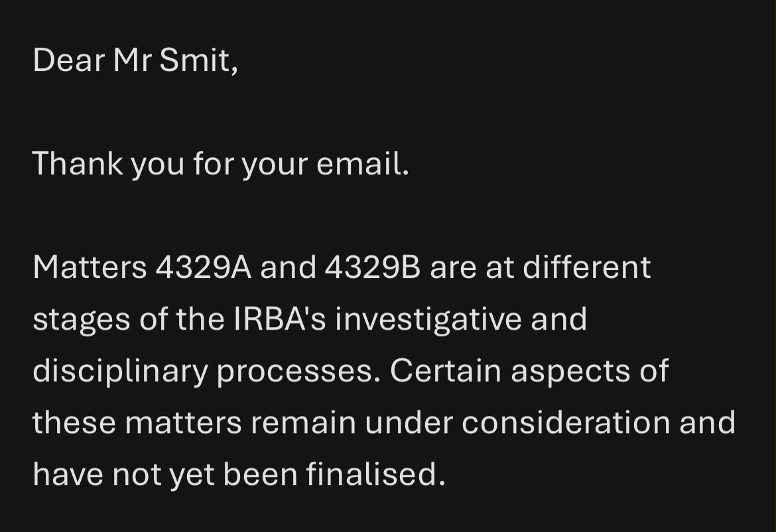Click the word "finalised" ending the paragraph
Viewport: 776px width, 532px height.
372,474
